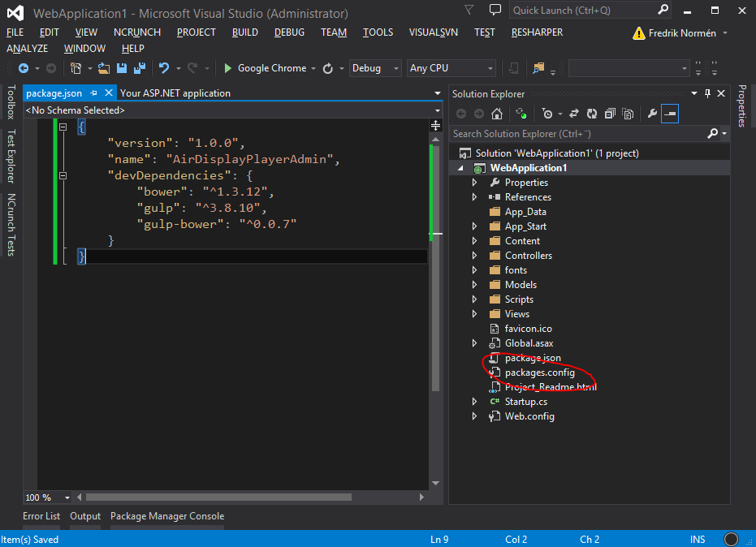The image size is (756, 547).
Task: Collapse the root JSON object fold
Action: (x=63, y=127)
